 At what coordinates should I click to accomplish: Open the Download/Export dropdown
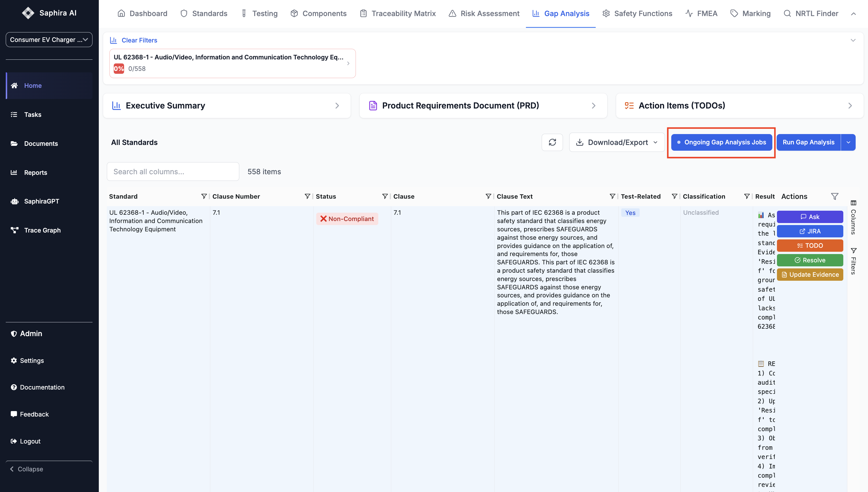(617, 142)
